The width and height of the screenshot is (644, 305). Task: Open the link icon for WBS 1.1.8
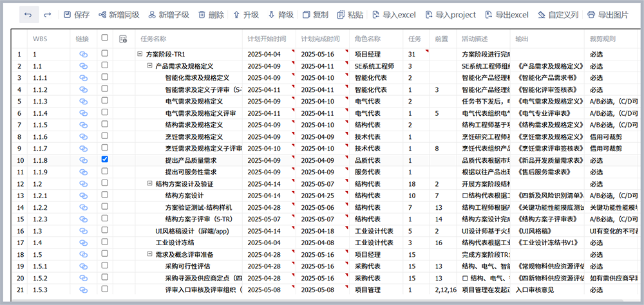coord(83,160)
